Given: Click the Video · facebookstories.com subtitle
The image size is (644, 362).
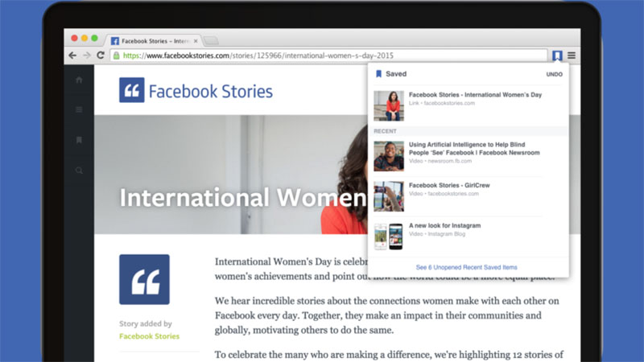Looking at the screenshot, I should (444, 193).
